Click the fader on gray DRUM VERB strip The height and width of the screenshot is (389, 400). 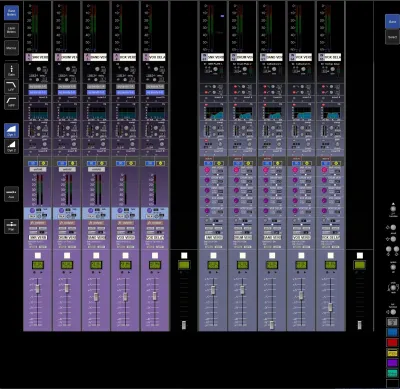242,290
